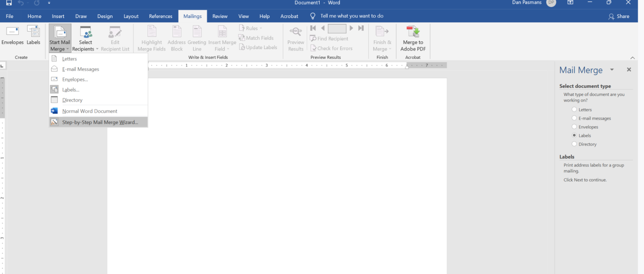Viewport: 644px width, 274px height.
Task: Open the Rules dropdown
Action: [251, 28]
